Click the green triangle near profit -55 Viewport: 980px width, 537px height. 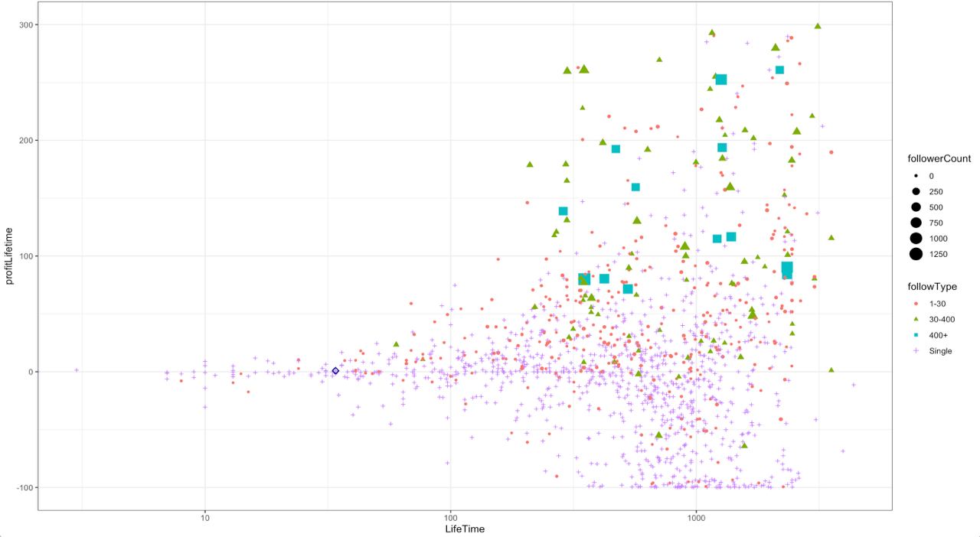click(658, 434)
